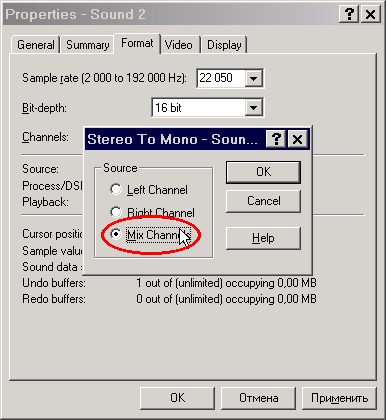386x420 pixels.
Task: Select the Left Channel radio button
Action: pyautogui.click(x=116, y=189)
